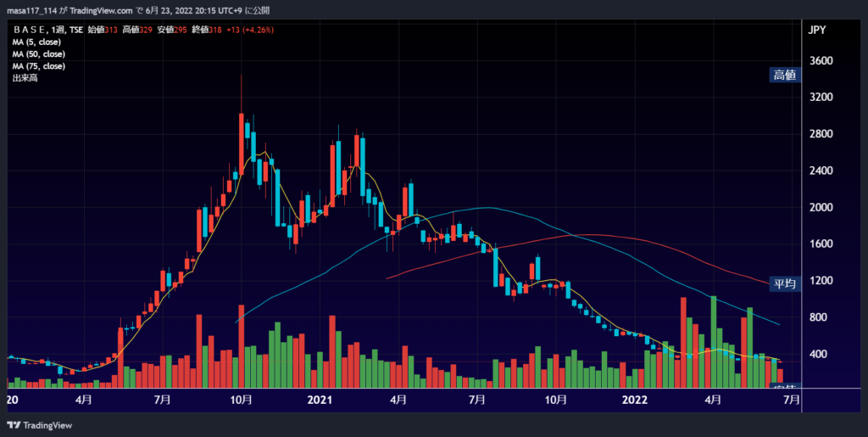Select the MA (50, close) indicator legend

coord(39,54)
